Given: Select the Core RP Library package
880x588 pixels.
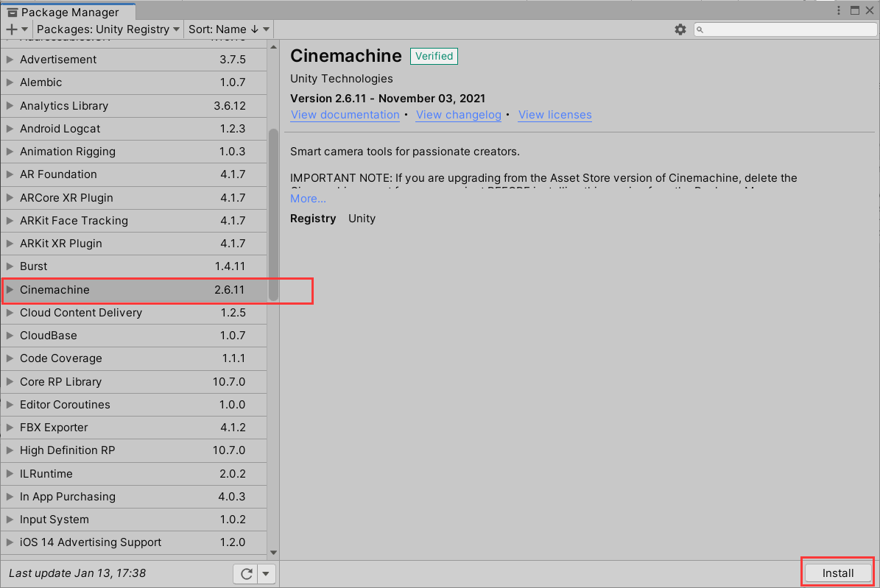Looking at the screenshot, I should point(133,381).
